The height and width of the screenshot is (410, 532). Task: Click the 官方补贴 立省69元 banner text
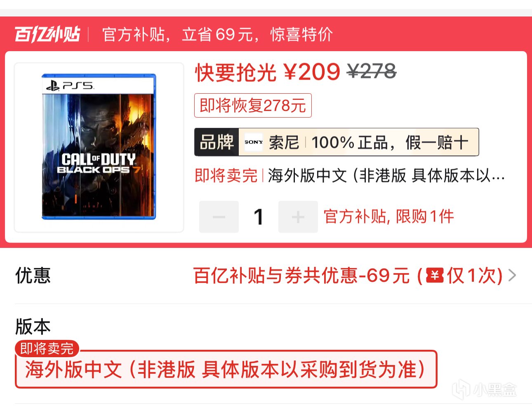tap(217, 34)
